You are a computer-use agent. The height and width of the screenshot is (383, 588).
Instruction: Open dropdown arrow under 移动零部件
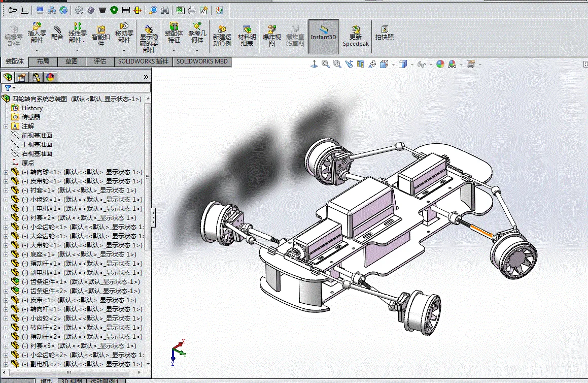coord(124,50)
